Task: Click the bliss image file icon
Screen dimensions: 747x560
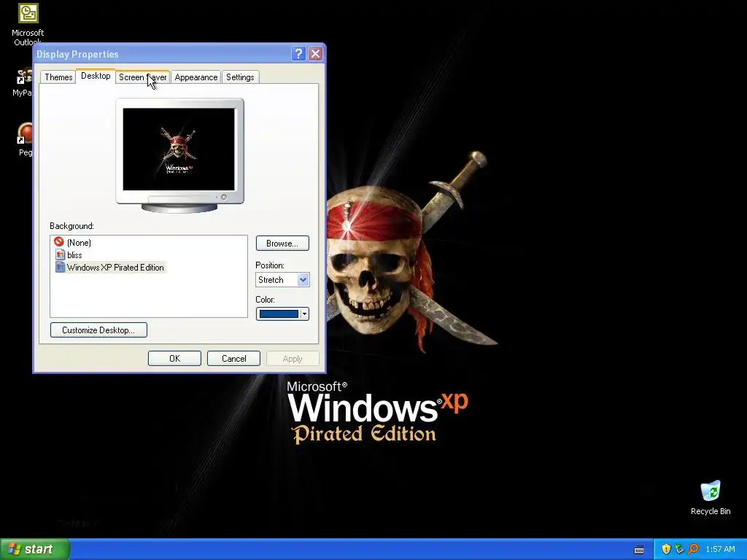Action: click(x=60, y=254)
